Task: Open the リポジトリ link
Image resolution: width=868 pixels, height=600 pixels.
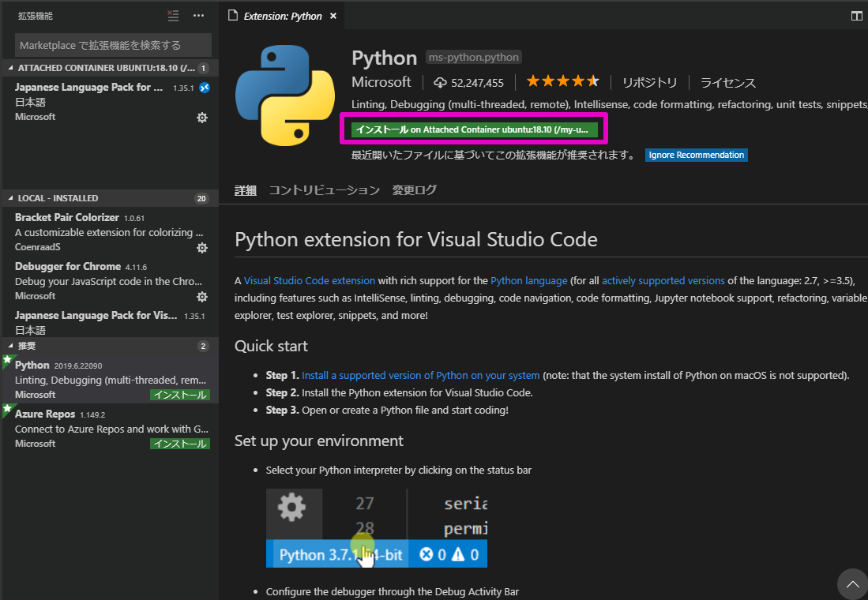Action: click(649, 82)
